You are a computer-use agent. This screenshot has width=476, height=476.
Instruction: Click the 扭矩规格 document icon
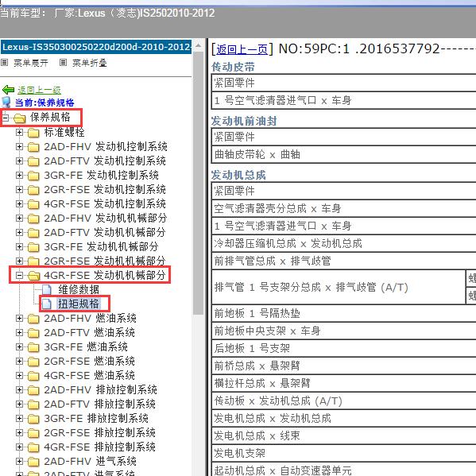(47, 304)
